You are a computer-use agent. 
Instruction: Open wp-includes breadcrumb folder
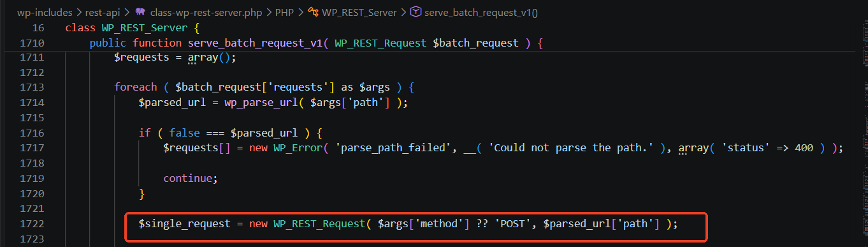click(x=44, y=12)
